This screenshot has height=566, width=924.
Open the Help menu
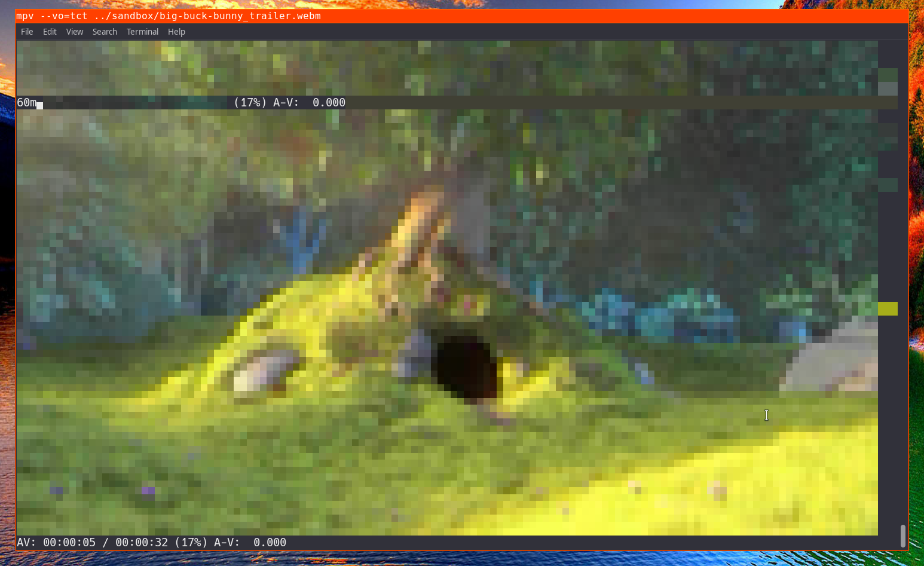(x=176, y=32)
